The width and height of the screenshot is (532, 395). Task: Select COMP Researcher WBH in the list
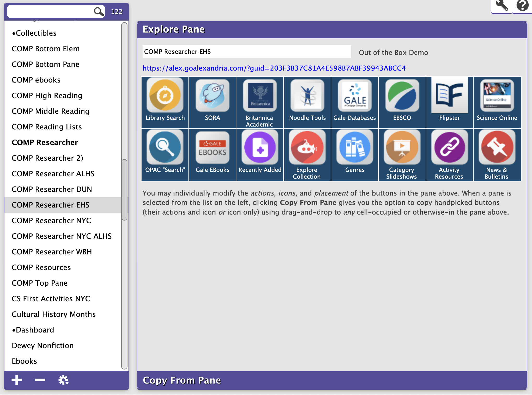pos(63,252)
